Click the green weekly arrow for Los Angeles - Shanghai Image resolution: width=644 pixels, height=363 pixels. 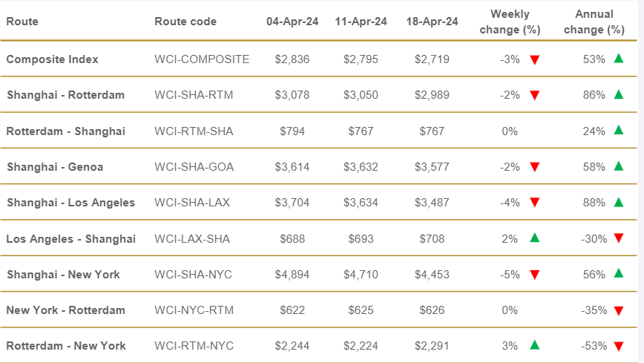click(x=534, y=238)
